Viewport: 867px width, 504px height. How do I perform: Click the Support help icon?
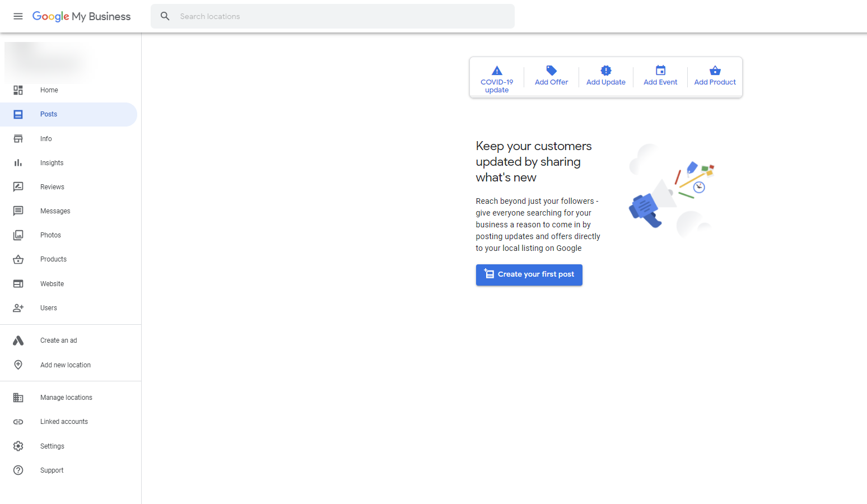18,470
